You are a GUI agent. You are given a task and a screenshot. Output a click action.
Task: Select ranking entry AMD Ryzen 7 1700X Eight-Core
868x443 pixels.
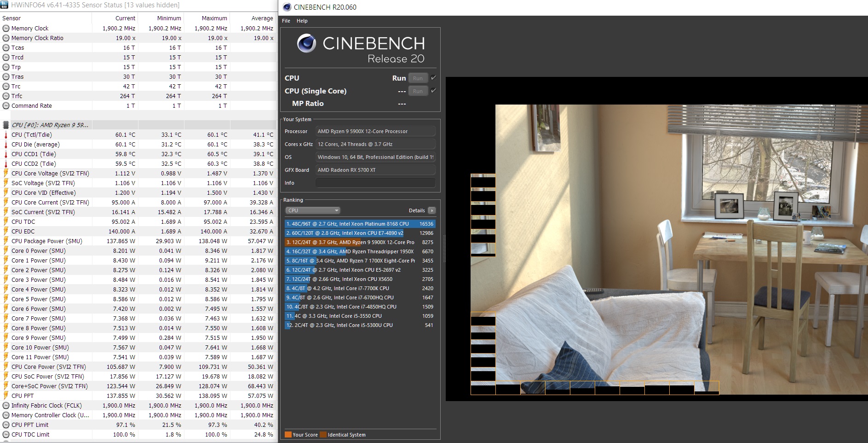[x=360, y=261]
